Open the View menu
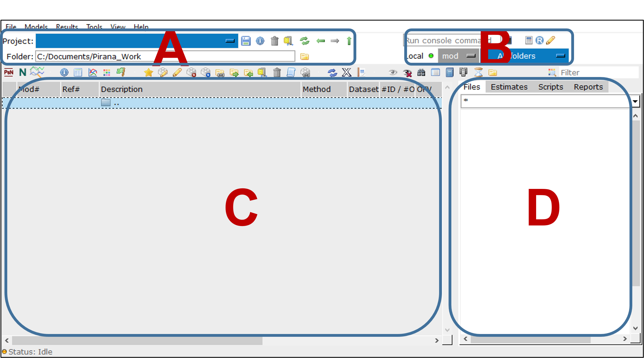The height and width of the screenshot is (358, 644). (x=118, y=27)
